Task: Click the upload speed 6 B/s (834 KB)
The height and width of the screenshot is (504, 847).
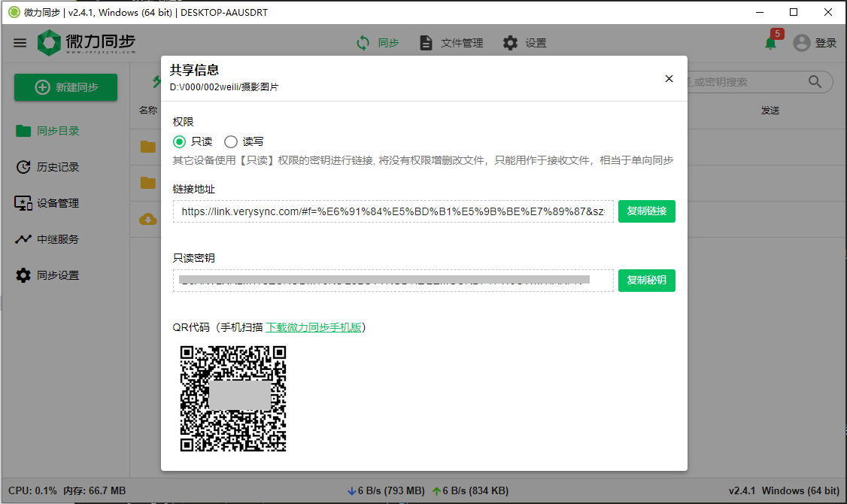Action: 470,490
